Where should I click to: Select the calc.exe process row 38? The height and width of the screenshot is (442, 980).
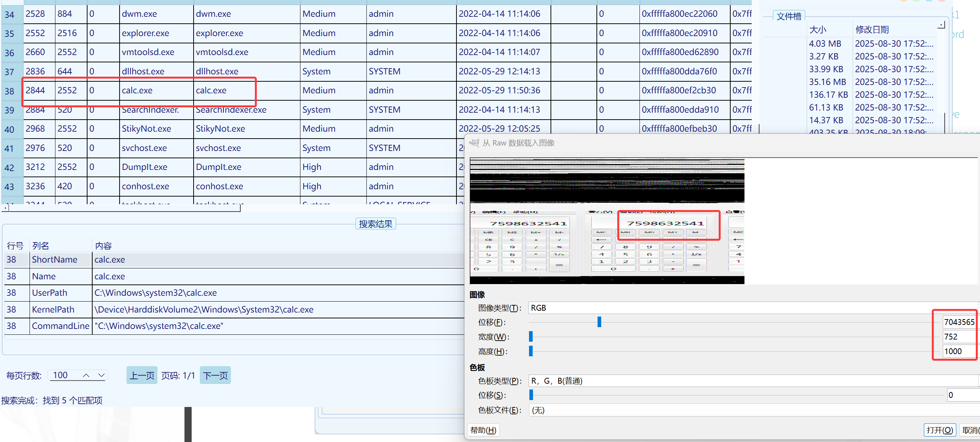(x=137, y=90)
